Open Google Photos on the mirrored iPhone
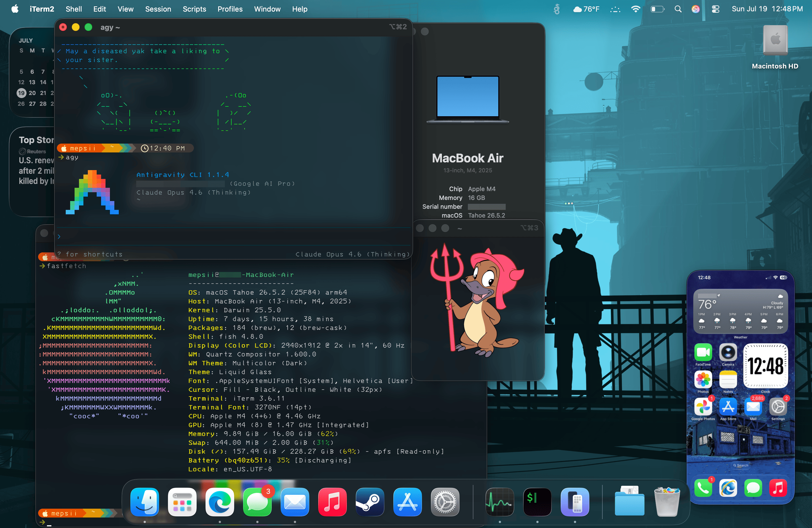 (x=703, y=406)
